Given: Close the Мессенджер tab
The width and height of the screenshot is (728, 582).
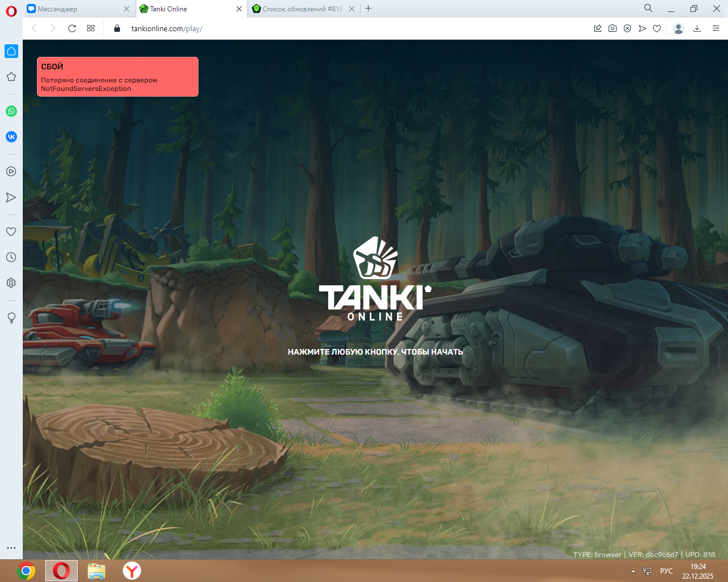Looking at the screenshot, I should tap(127, 9).
